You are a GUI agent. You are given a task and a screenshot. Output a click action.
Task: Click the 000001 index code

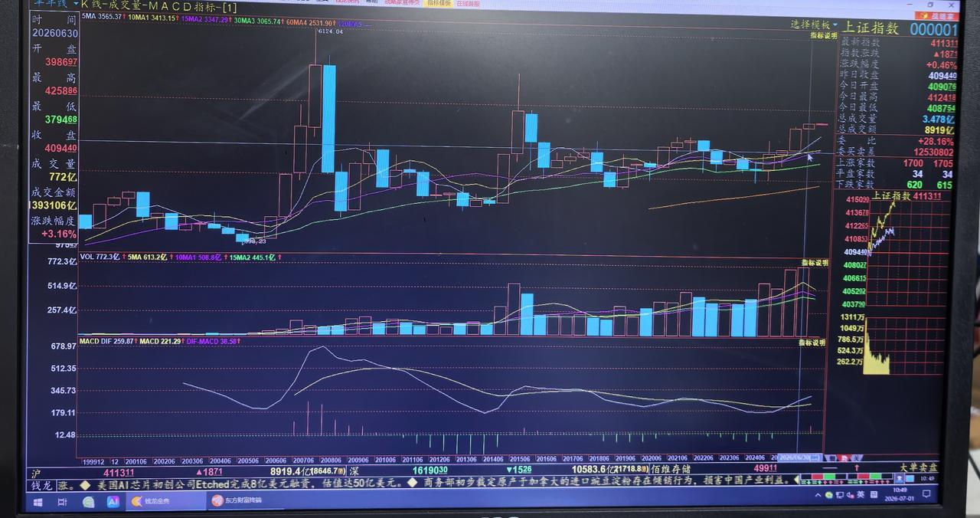(933, 29)
